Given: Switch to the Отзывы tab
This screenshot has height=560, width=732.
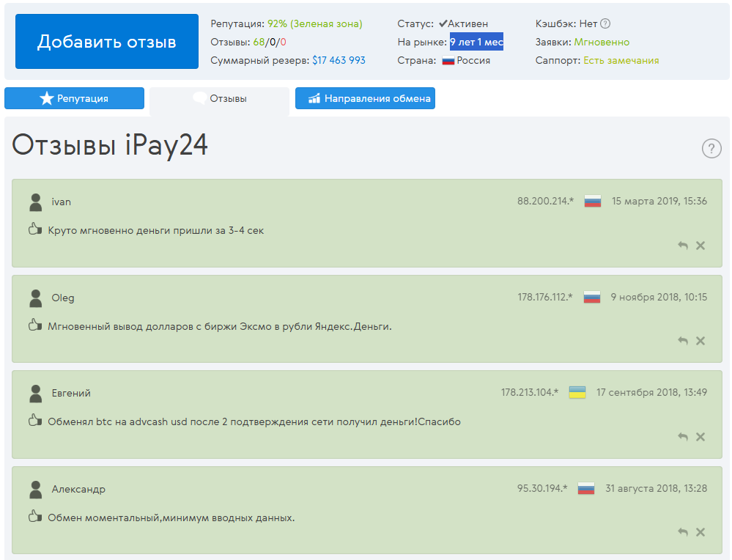Looking at the screenshot, I should click(219, 98).
